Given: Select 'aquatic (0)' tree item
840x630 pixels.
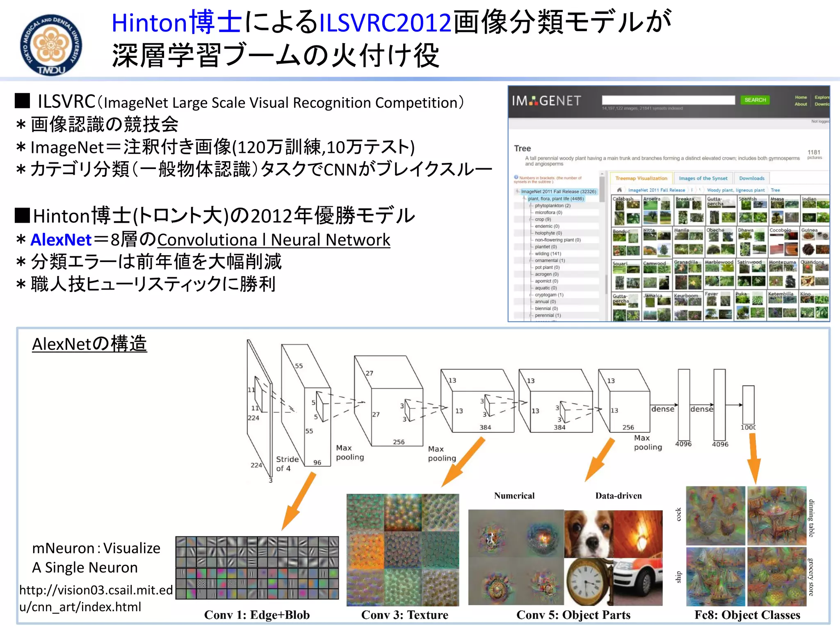Looking at the screenshot, I should tap(546, 288).
